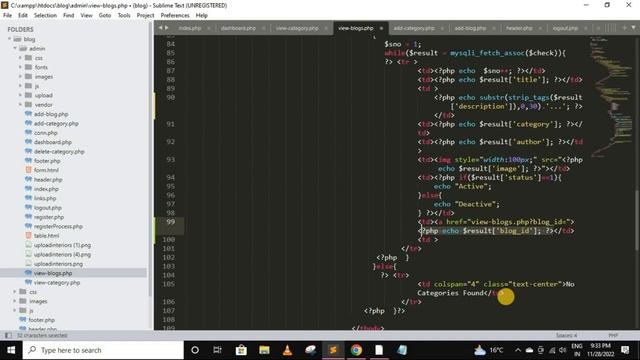The width and height of the screenshot is (640, 360).
Task: Open VLC media player from taskbar
Action: tap(287, 350)
